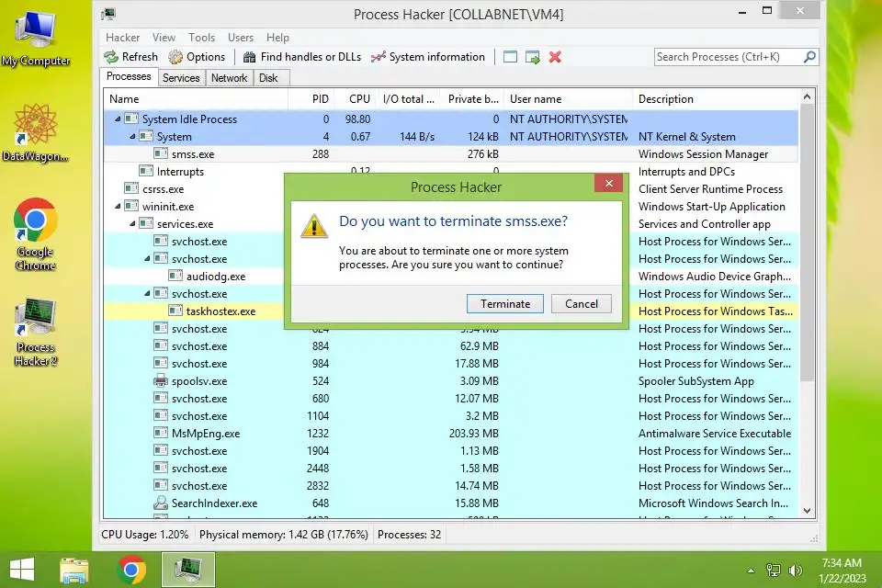Click the search magnifier icon

pyautogui.click(x=809, y=57)
